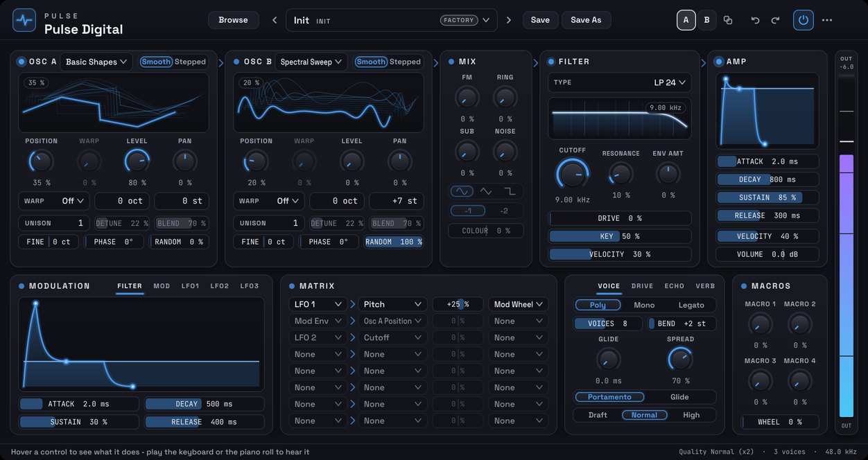This screenshot has width=868, height=460.
Task: Click the Save button
Action: pos(540,20)
